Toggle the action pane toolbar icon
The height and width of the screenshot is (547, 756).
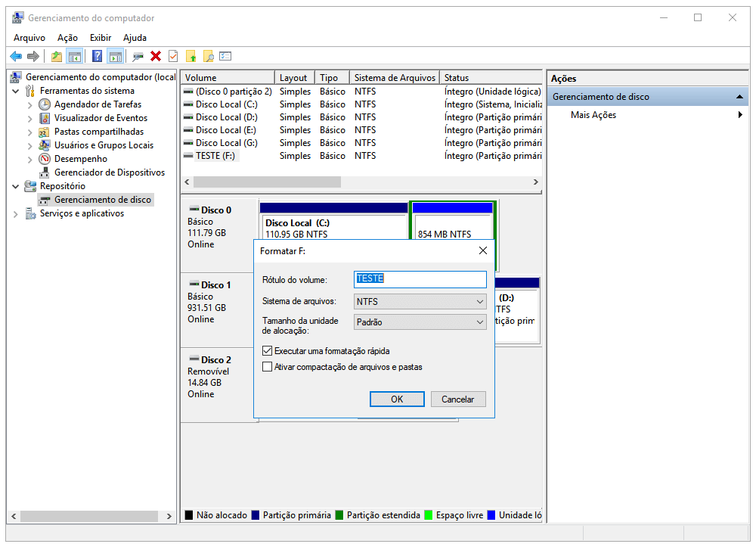click(113, 56)
